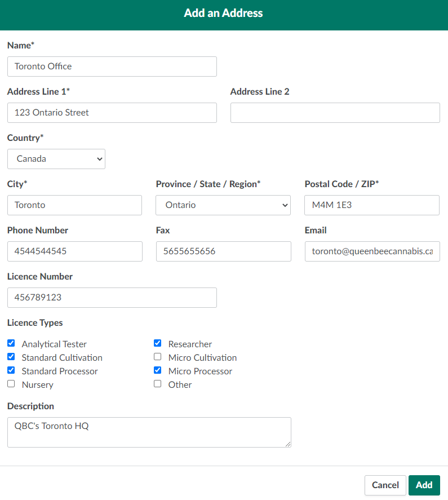Click the Postal Code / ZIP field

point(371,205)
